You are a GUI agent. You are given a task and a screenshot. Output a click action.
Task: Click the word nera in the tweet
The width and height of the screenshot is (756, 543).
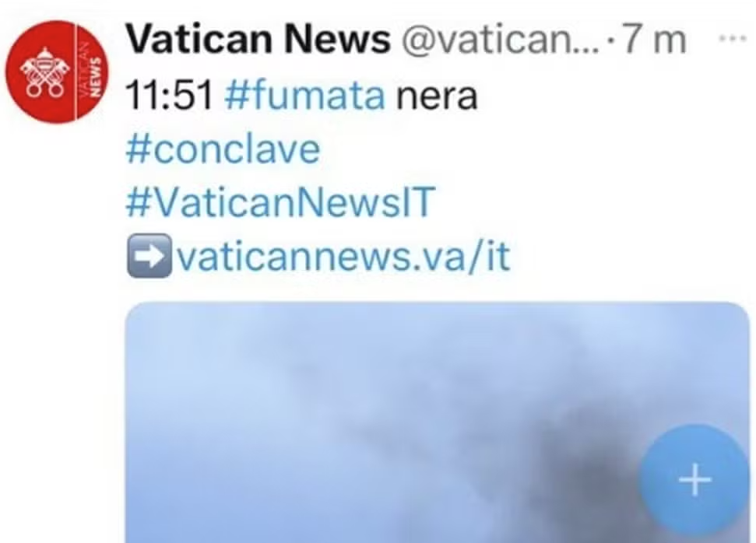point(437,96)
